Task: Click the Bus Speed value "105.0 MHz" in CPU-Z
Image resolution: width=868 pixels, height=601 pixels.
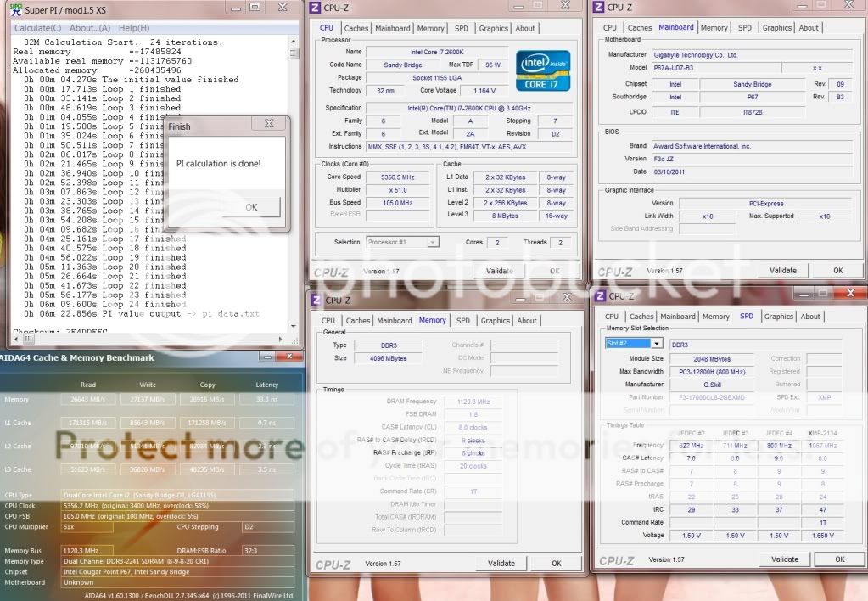Action: [397, 203]
